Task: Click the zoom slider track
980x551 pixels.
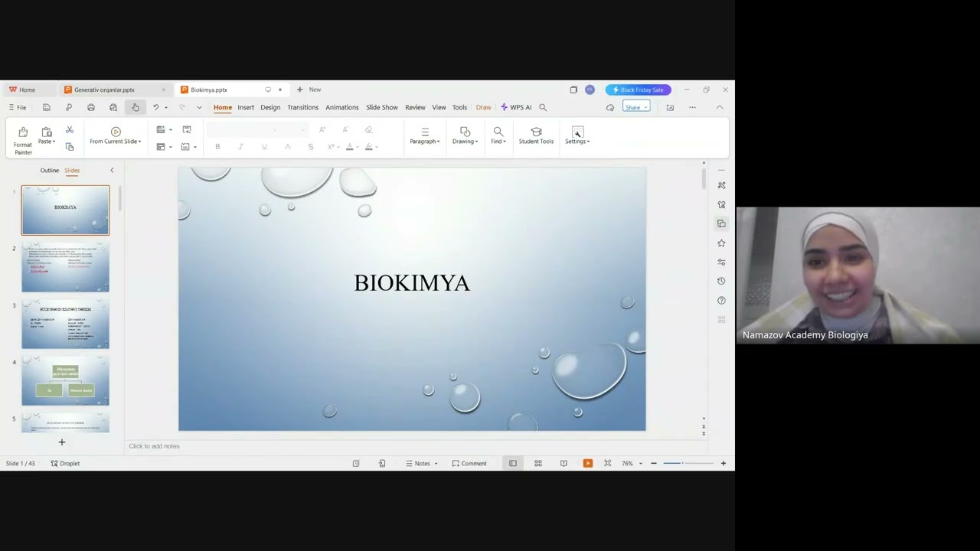Action: pos(688,463)
